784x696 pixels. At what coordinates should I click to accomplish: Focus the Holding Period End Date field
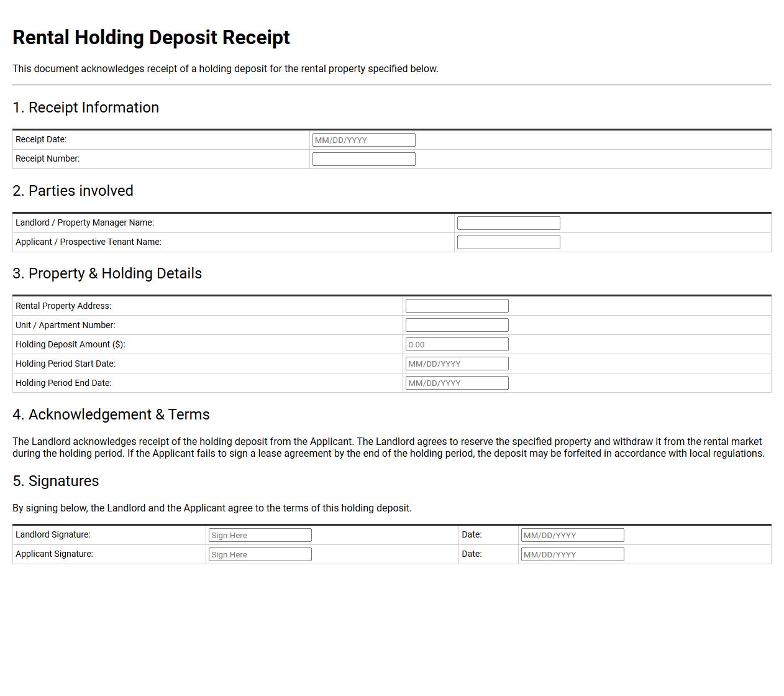coord(457,383)
